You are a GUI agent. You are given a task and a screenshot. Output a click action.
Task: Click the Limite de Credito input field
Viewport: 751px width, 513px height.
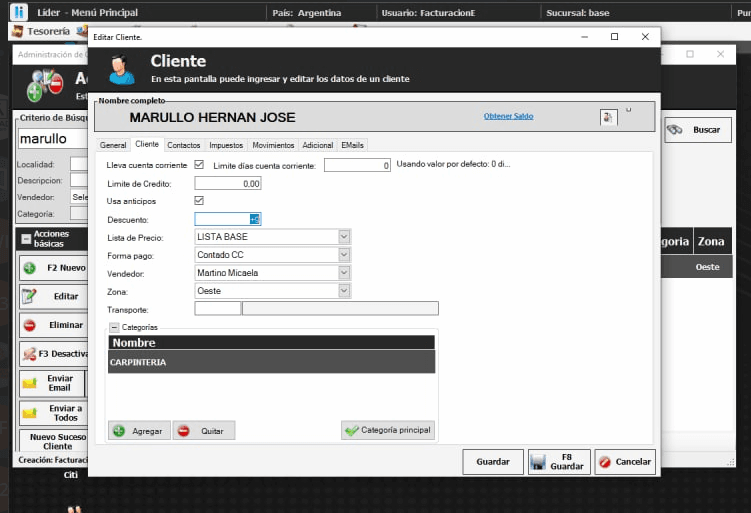tap(228, 184)
